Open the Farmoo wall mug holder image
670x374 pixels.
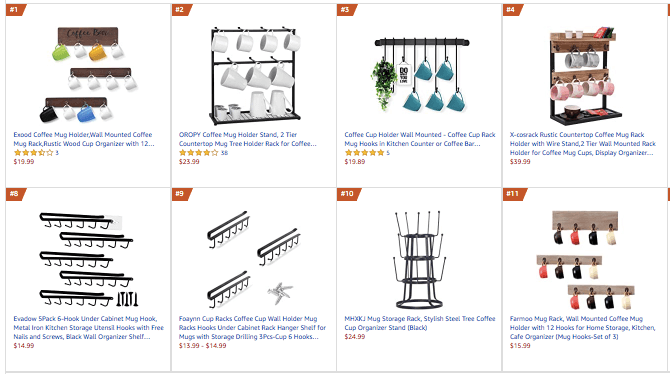585,260
